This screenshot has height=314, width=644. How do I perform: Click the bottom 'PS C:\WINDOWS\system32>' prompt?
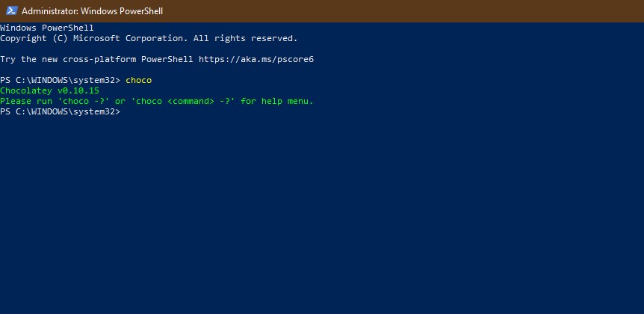click(61, 111)
